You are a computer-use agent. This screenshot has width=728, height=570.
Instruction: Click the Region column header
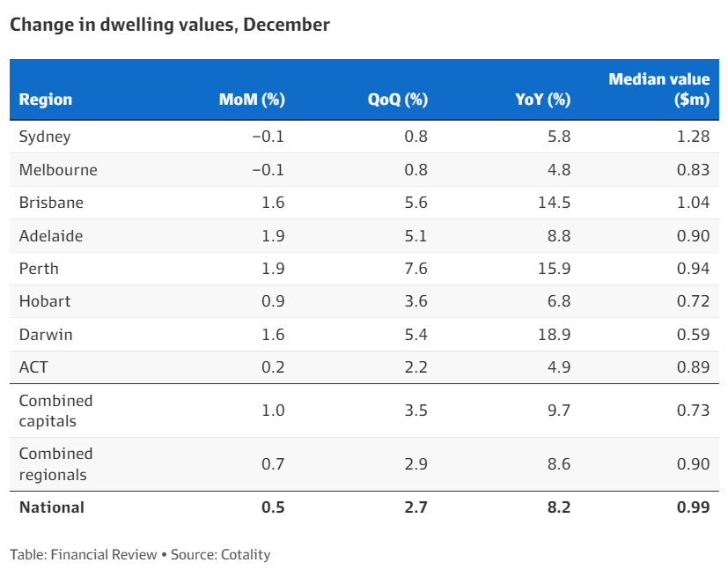[x=46, y=100]
